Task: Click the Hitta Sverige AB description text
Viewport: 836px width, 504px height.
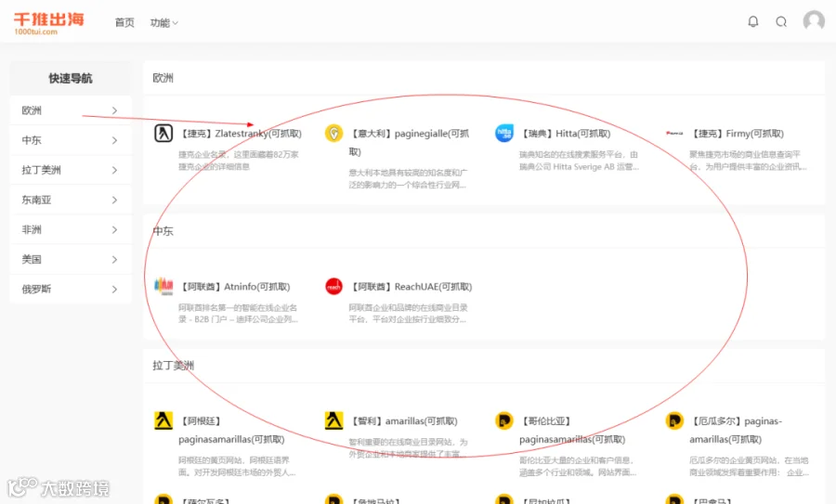Action: click(579, 161)
